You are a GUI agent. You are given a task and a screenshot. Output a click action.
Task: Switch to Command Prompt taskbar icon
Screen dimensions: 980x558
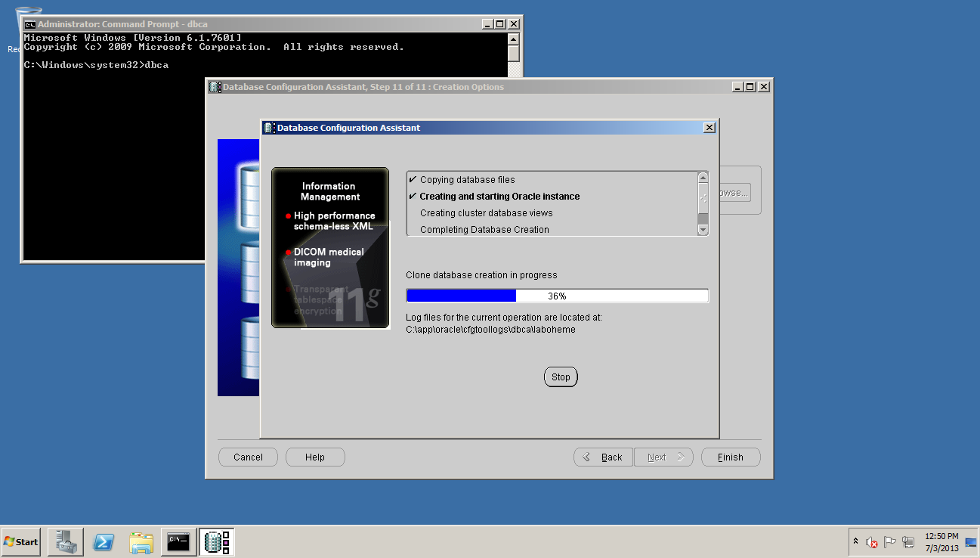[179, 541]
